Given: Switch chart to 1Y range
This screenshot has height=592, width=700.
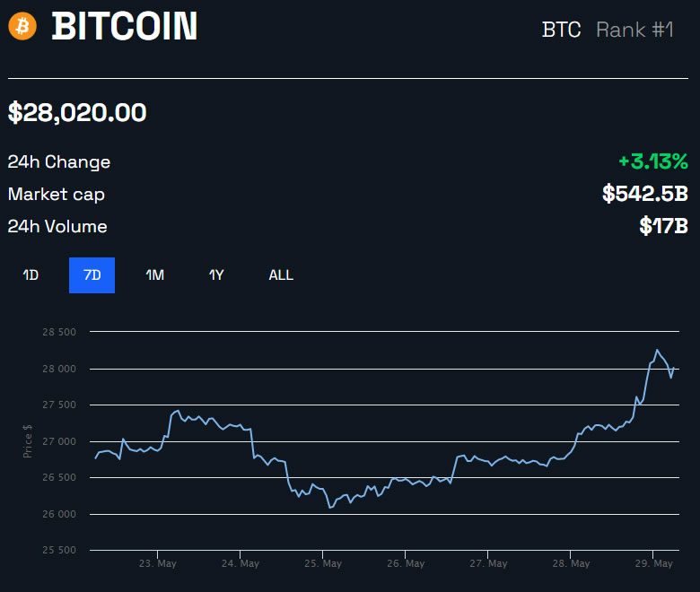Looking at the screenshot, I should click(x=216, y=275).
